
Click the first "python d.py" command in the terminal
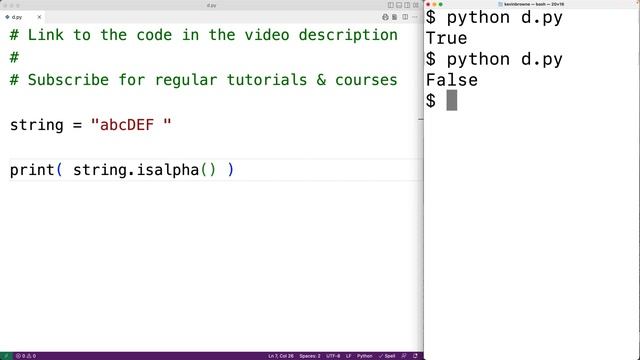pyautogui.click(x=504, y=18)
